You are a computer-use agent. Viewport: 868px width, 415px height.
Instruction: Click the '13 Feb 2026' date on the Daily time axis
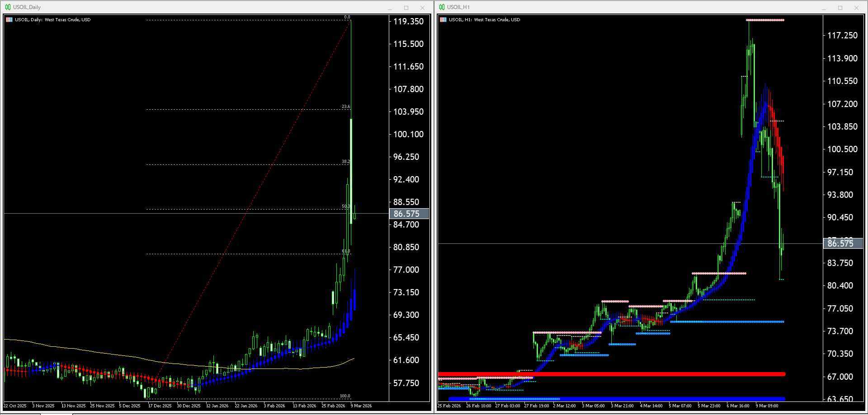305,406
